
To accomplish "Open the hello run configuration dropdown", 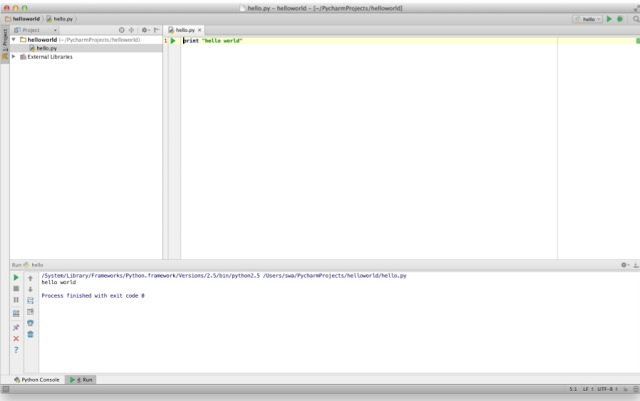I will click(587, 19).
